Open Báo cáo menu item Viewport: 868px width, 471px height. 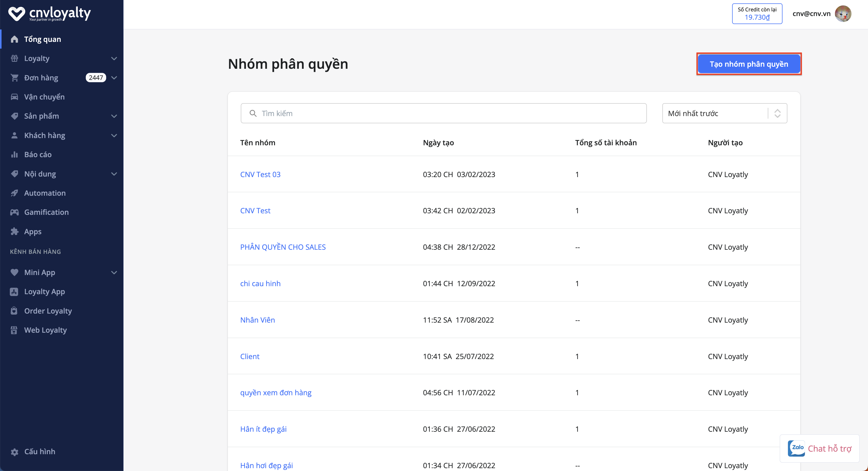click(x=38, y=154)
